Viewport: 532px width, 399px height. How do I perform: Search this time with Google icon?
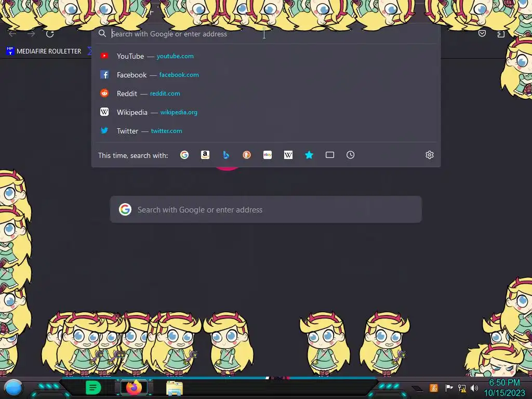[184, 155]
